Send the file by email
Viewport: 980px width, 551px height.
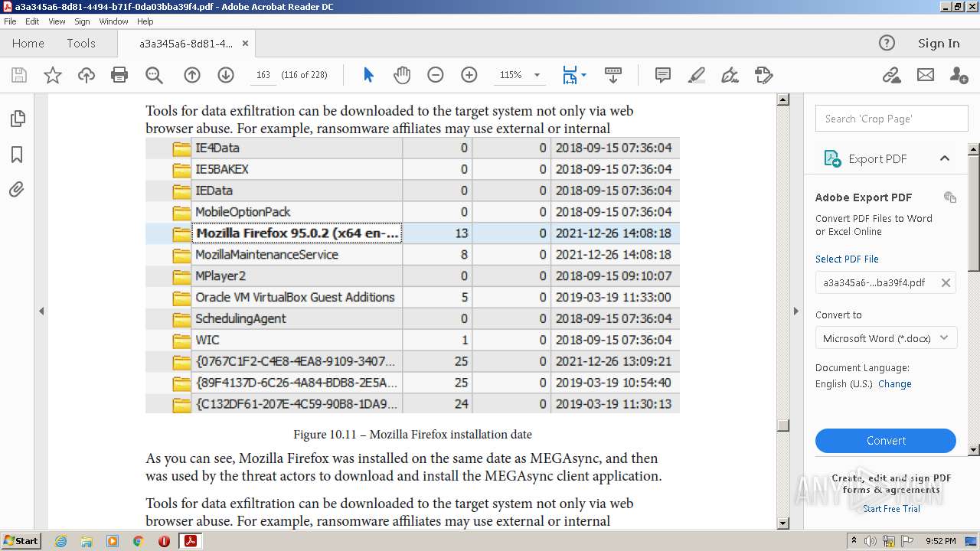tap(926, 75)
